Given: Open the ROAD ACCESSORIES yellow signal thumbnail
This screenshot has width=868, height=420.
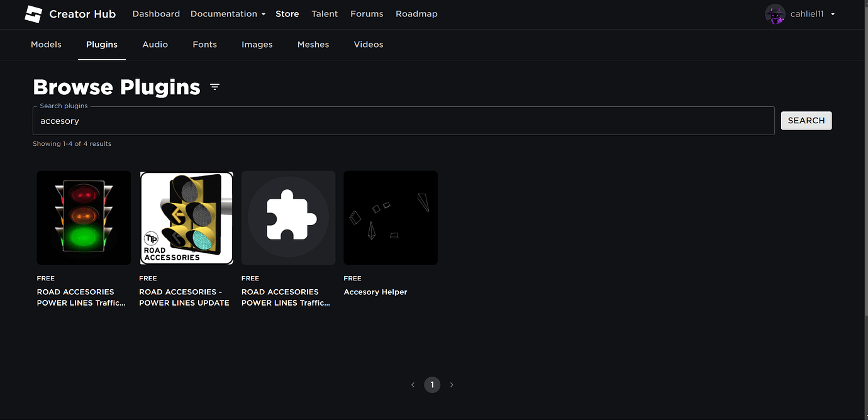Looking at the screenshot, I should point(186,218).
